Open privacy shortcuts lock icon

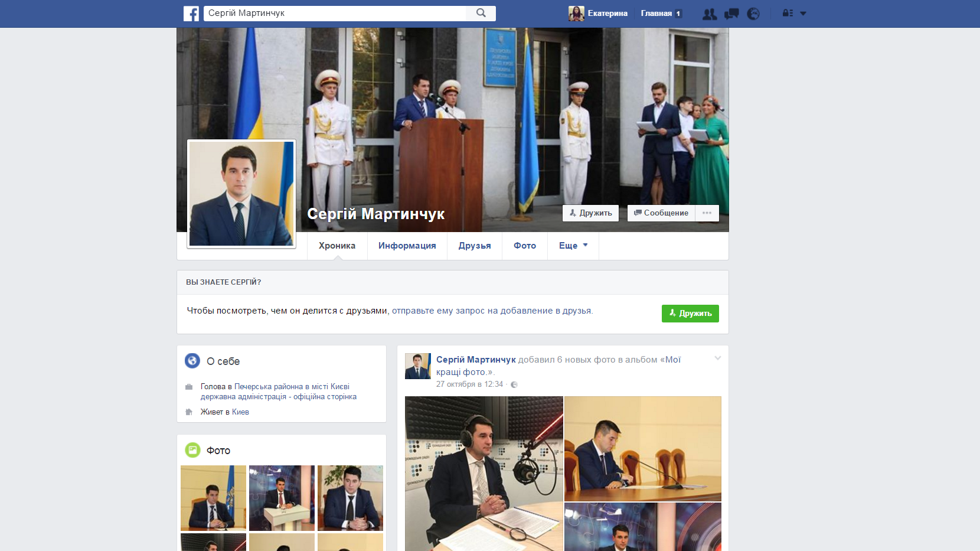pos(788,13)
